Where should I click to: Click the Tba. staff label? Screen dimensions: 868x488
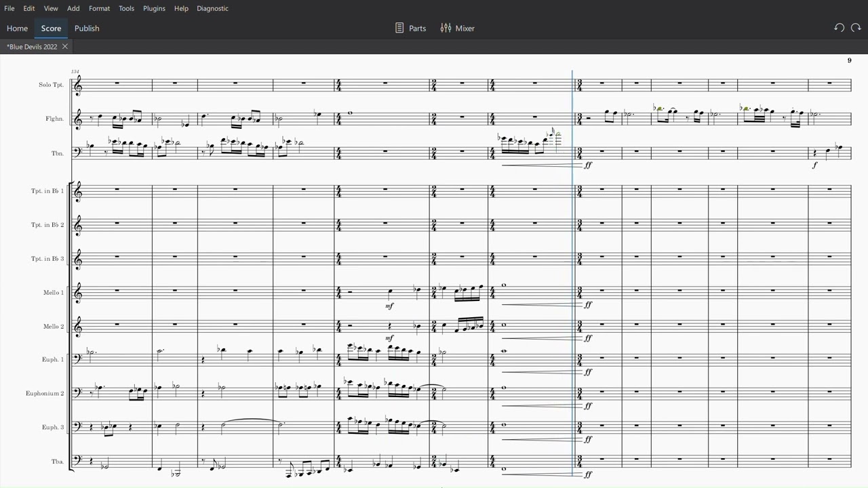click(x=58, y=462)
